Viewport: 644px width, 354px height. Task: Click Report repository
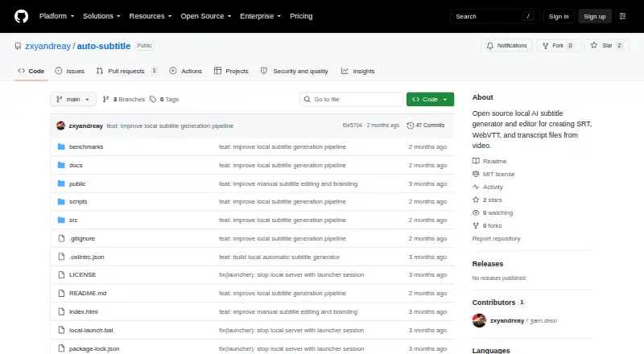click(x=496, y=239)
